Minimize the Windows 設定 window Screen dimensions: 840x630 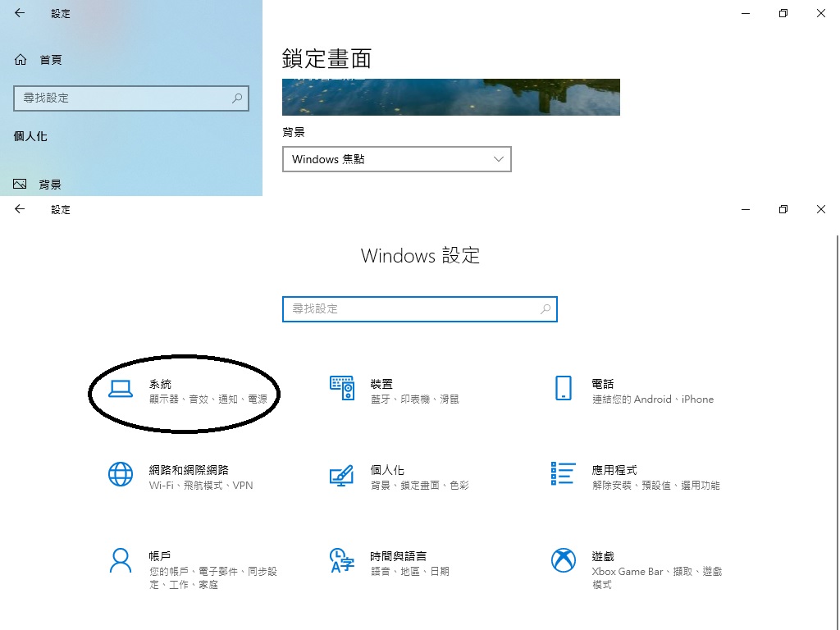pyautogui.click(x=745, y=209)
